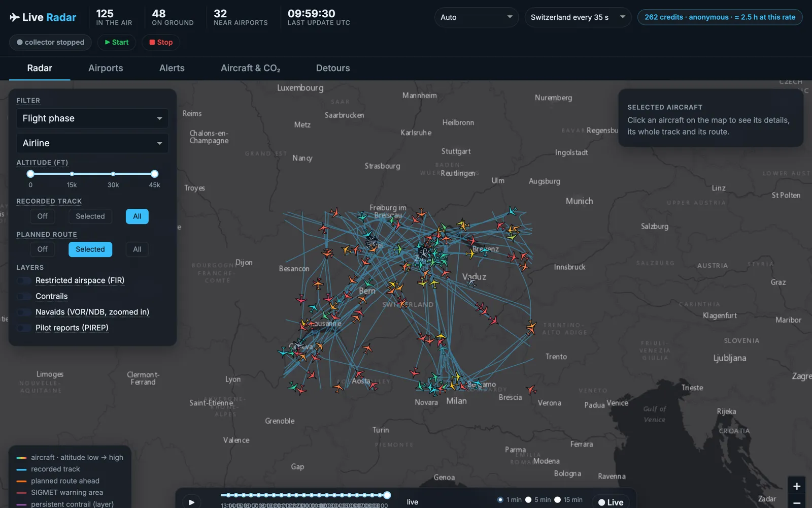Screen dimensions: 812x508
Task: Set Planned Route to All
Action: [137, 249]
